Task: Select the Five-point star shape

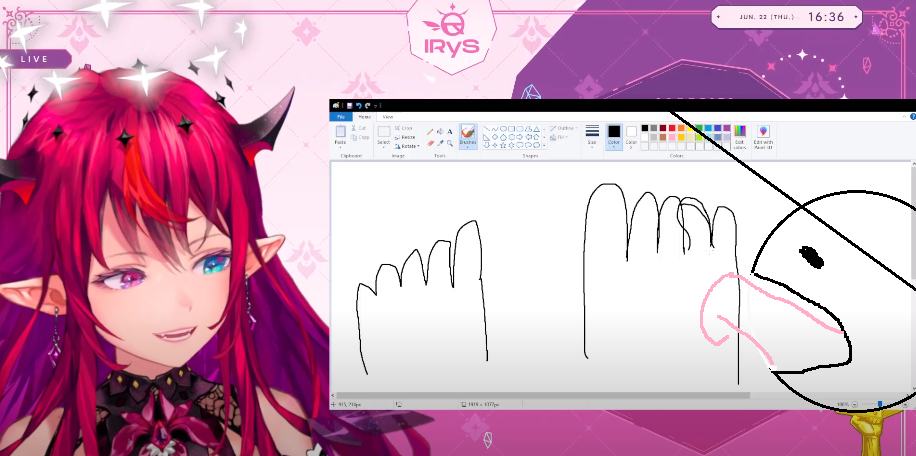Action: 503,145
